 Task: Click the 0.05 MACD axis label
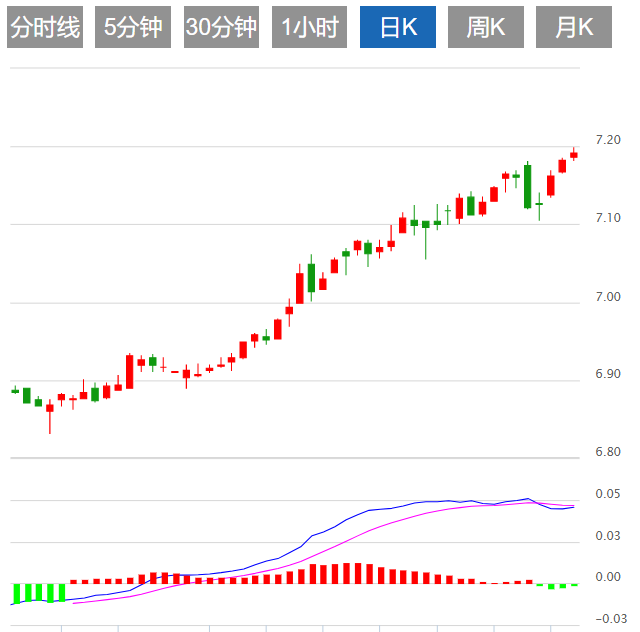pos(607,494)
